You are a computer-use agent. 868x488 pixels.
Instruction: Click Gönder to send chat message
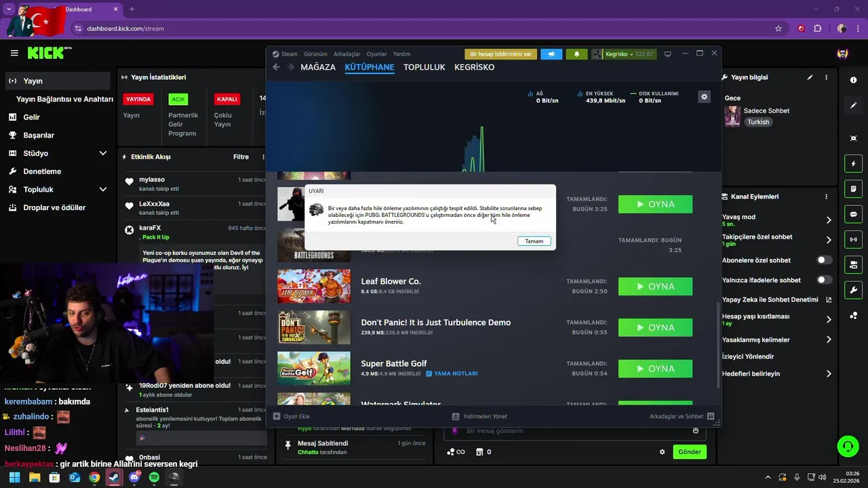click(x=690, y=452)
